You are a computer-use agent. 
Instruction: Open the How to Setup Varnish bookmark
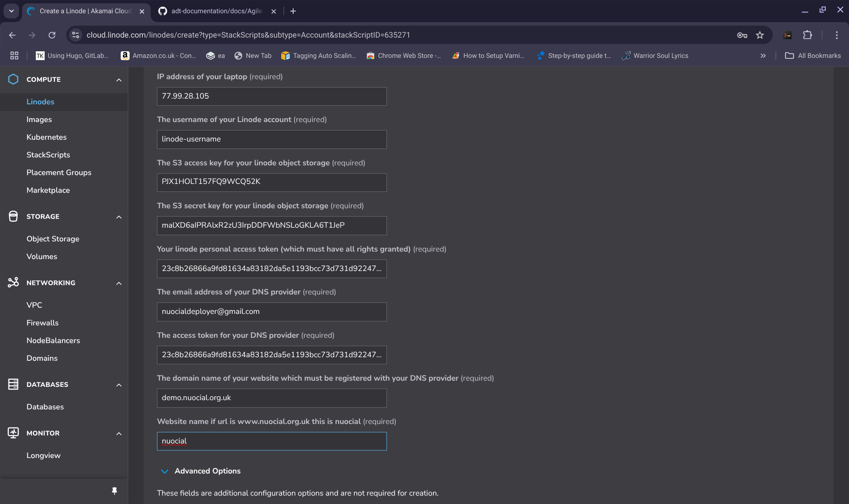click(x=488, y=56)
